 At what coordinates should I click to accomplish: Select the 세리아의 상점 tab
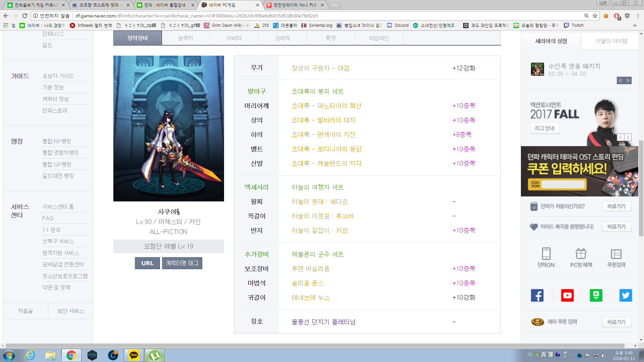click(x=551, y=41)
